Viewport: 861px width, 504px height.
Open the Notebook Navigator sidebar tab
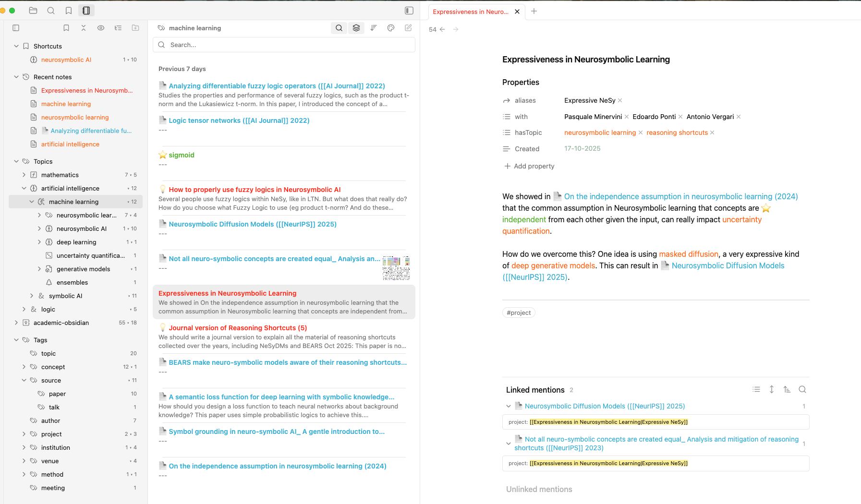click(x=86, y=11)
